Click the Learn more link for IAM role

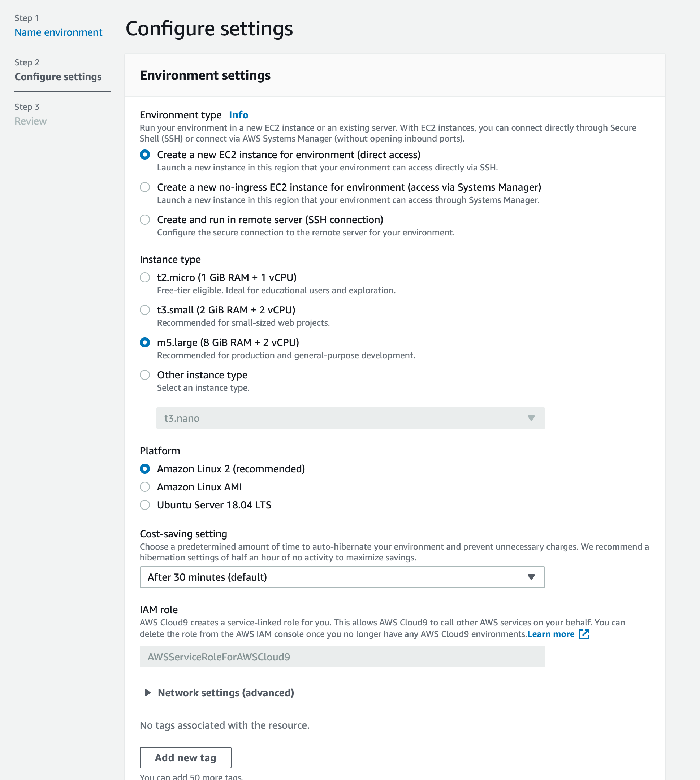[551, 634]
